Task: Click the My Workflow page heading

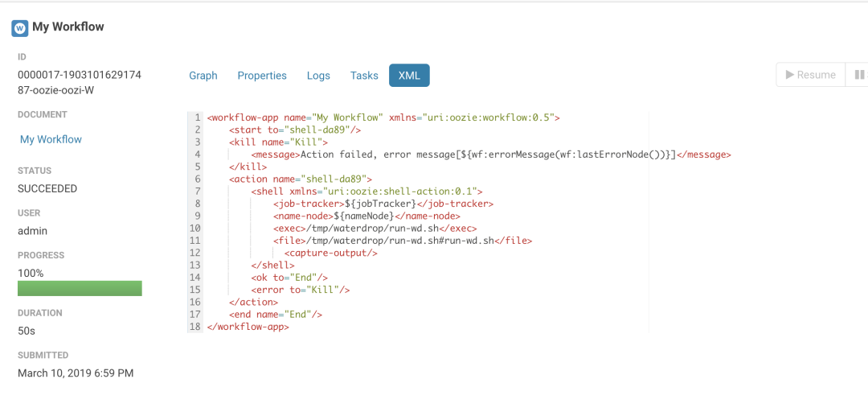Action: [x=68, y=27]
